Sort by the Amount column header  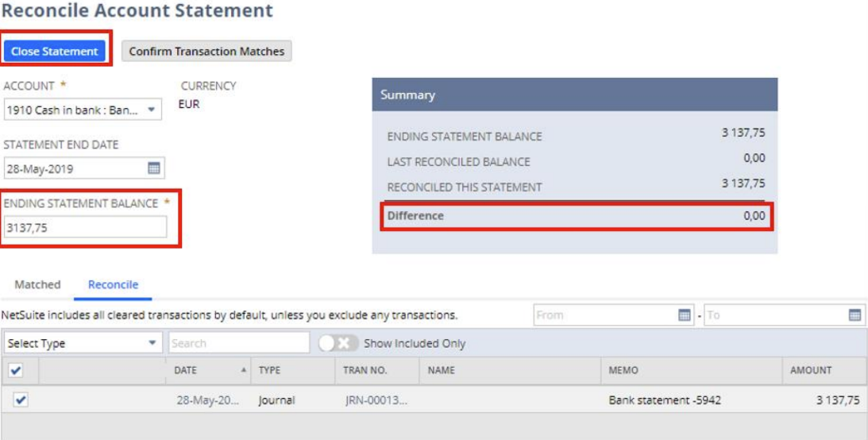pos(811,371)
